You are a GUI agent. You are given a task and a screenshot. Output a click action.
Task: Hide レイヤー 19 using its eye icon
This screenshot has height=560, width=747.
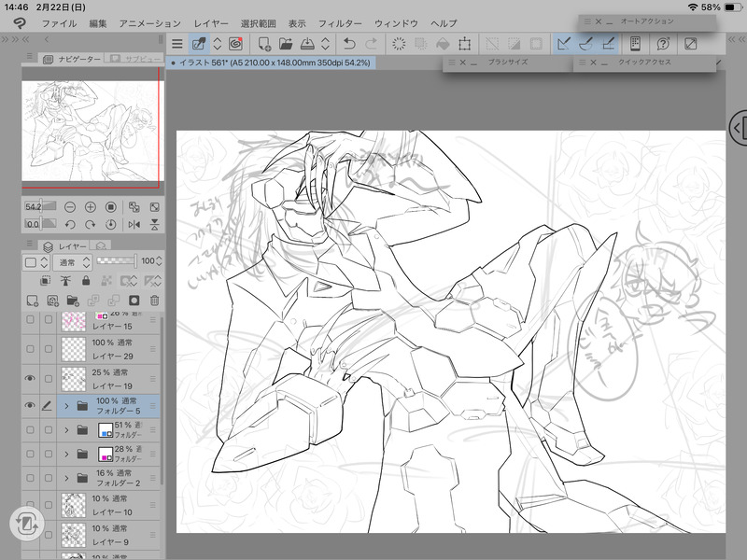pos(31,379)
